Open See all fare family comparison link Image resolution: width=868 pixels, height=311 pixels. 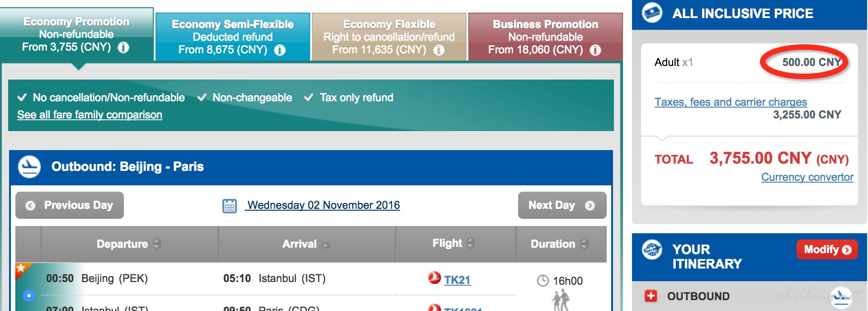[90, 115]
